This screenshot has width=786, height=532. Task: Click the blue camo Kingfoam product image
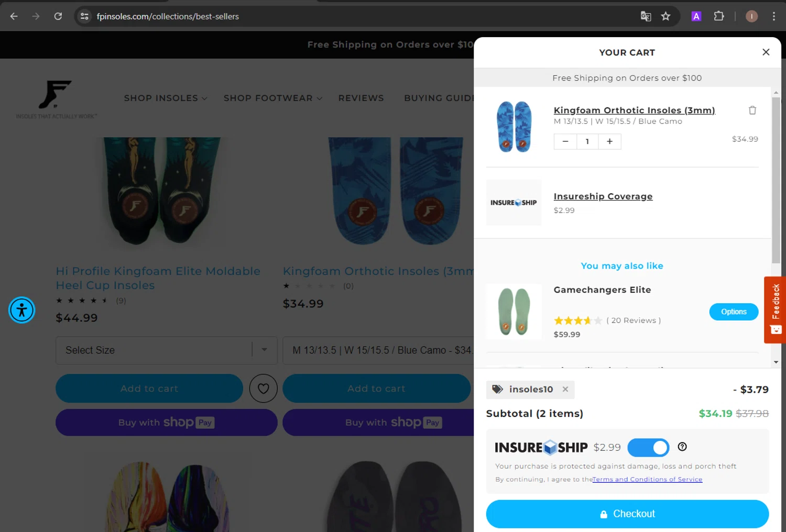[x=396, y=191]
